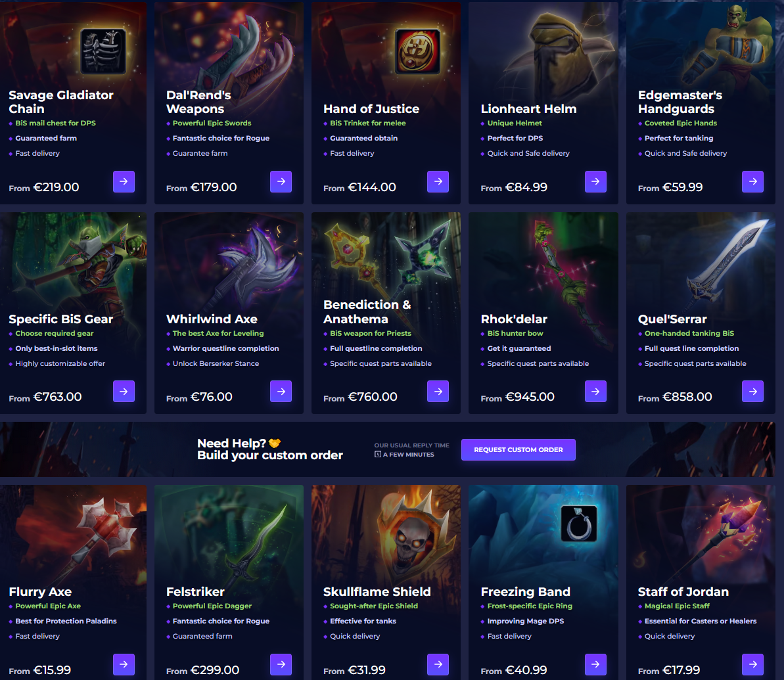This screenshot has width=784, height=680.
Task: Click the Specific BiS Gear title
Action: coord(61,319)
